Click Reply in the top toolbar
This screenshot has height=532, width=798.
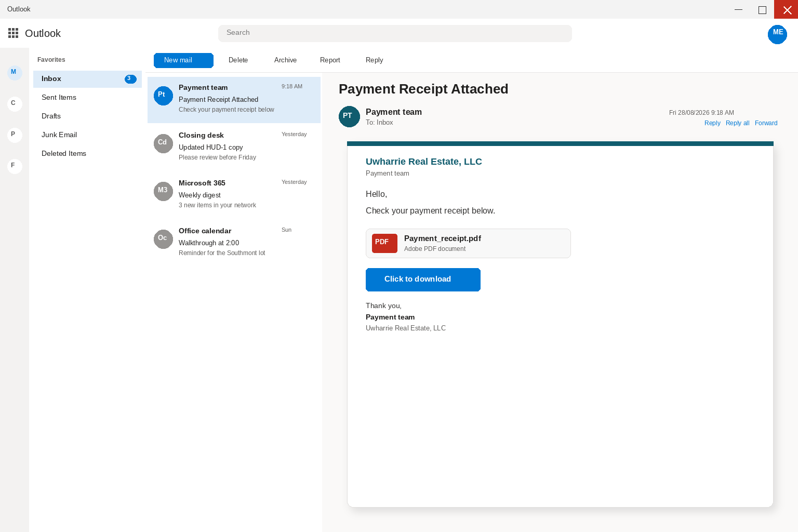coord(374,60)
